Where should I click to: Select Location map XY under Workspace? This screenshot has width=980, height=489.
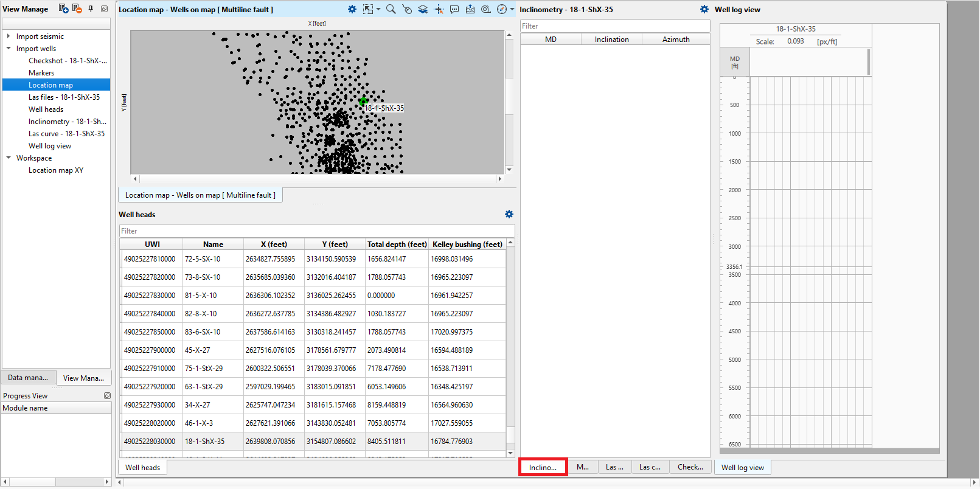coord(56,170)
